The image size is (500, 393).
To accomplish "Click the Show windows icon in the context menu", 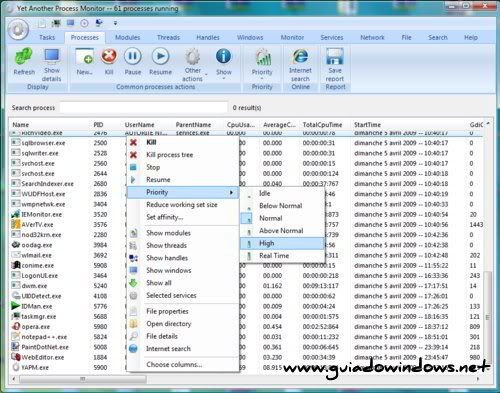I will (133, 270).
